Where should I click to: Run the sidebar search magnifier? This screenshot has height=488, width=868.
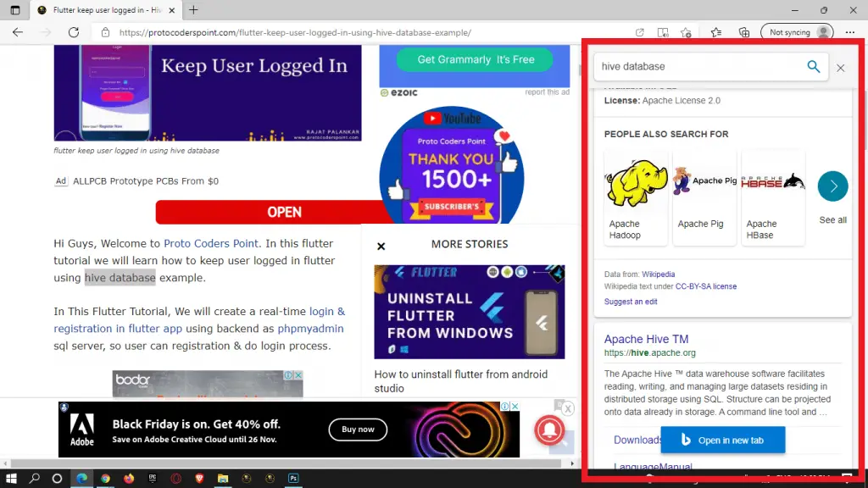(813, 66)
